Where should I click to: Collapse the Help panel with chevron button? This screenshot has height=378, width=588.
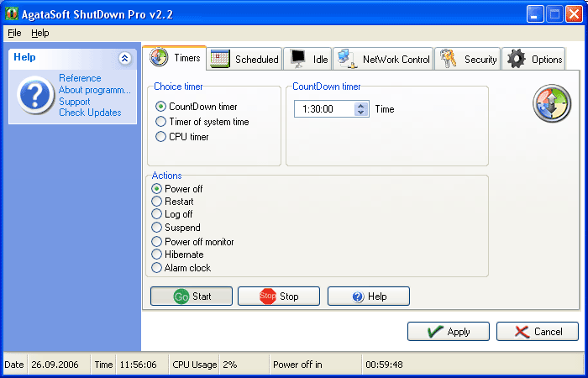124,58
